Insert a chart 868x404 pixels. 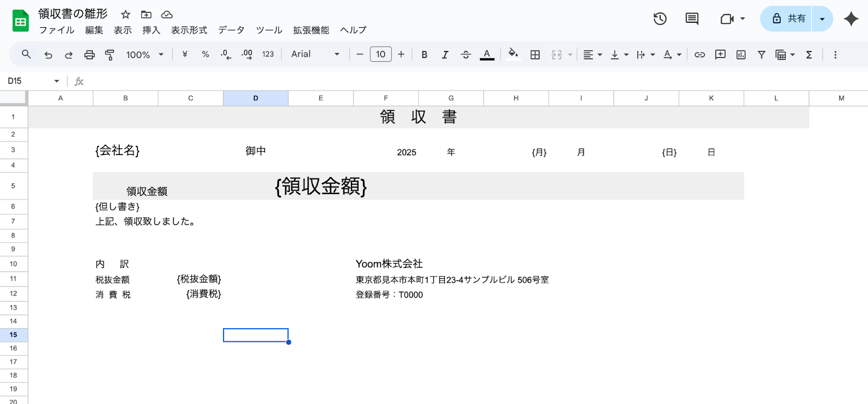coord(741,54)
